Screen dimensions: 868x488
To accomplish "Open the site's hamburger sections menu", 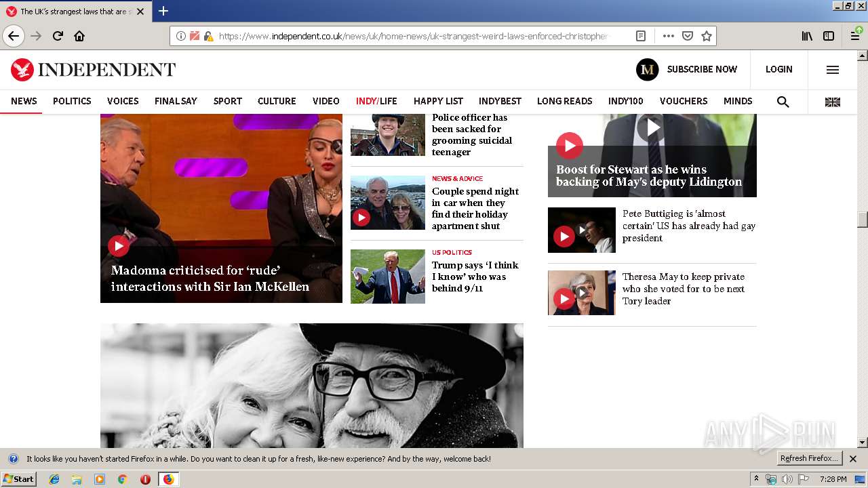I will (833, 69).
